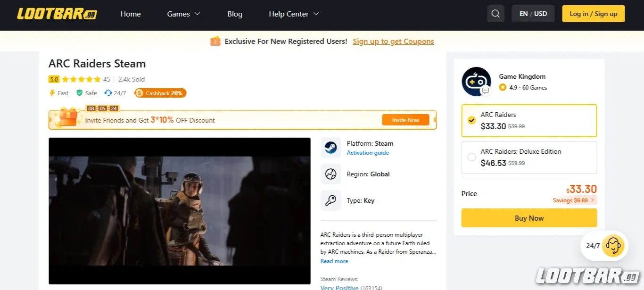This screenshot has height=290, width=644.
Task: Click the search magnifier icon
Action: (x=495, y=14)
